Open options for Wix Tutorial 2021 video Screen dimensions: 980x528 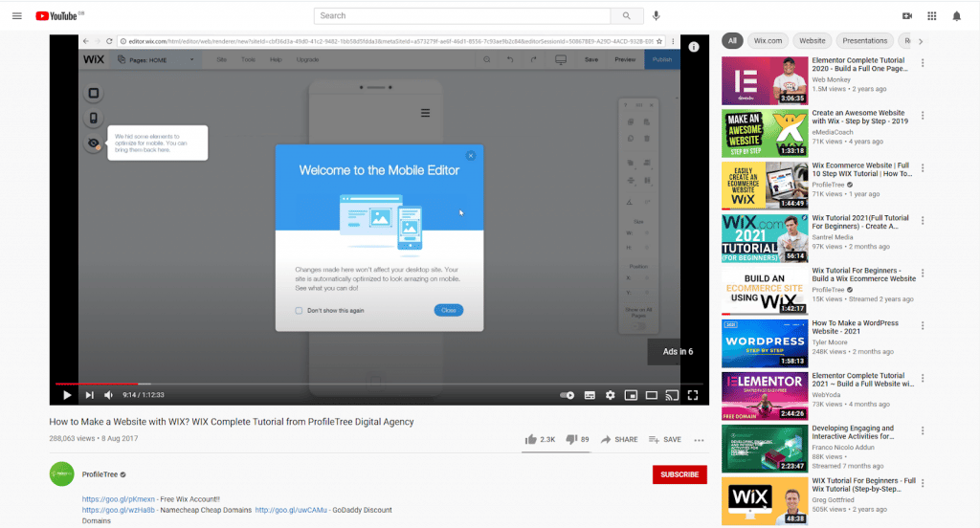point(923,221)
